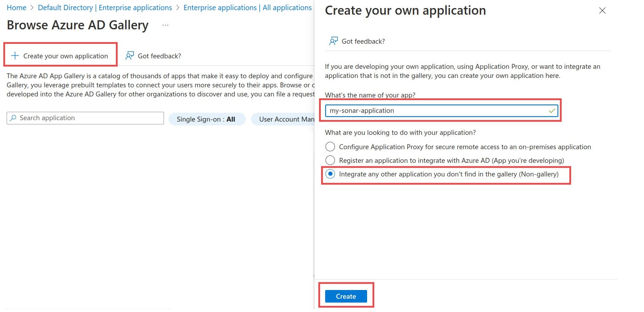Select Register an application to integrate with Azure AD
The width and height of the screenshot is (644, 312).
click(x=330, y=160)
